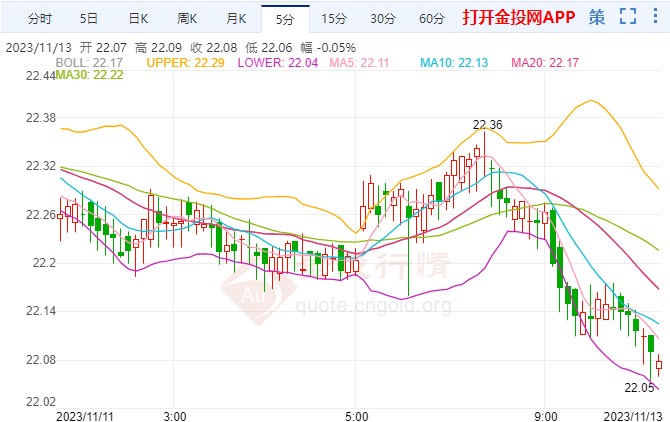Switch to the 60分 interval tab
Viewport: 670px width, 422px height.
tap(432, 19)
